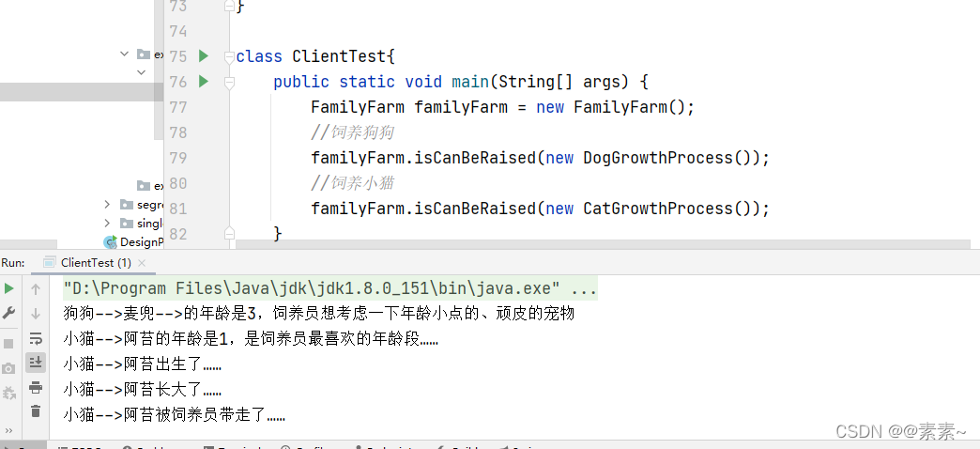The image size is (980, 449).
Task: Click the Stop process square icon
Action: point(8,344)
